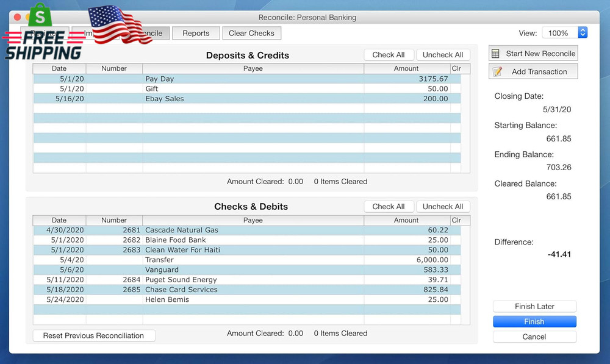This screenshot has width=610, height=364.
Task: Click the Reports toolbar button
Action: (196, 33)
